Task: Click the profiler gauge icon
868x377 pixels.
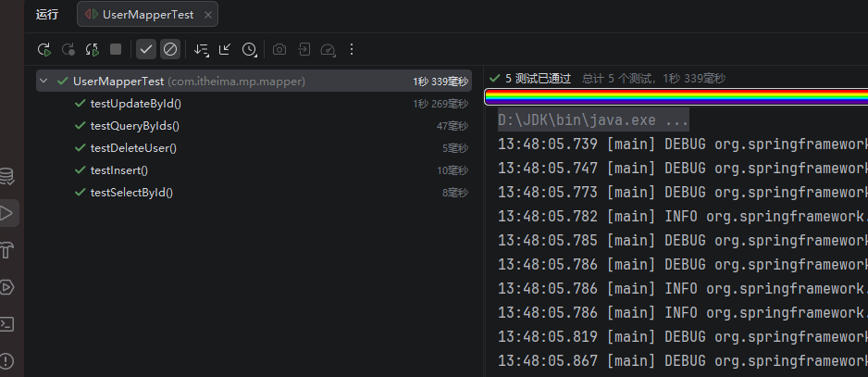Action: click(x=328, y=50)
